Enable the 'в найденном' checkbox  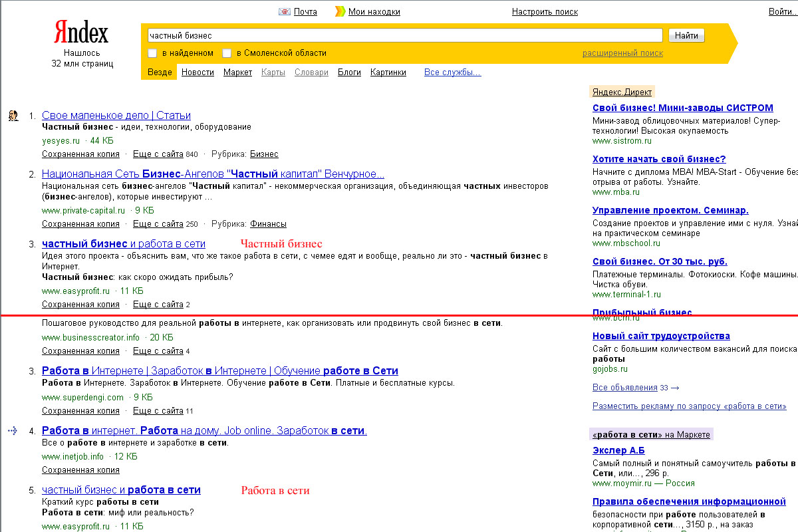(x=152, y=53)
